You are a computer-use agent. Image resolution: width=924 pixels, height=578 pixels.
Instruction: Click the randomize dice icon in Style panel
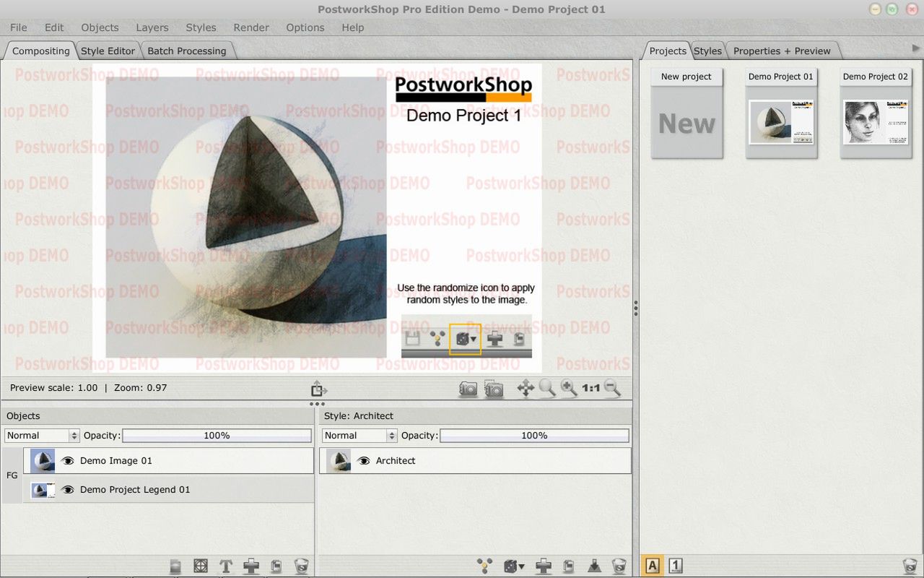[514, 567]
